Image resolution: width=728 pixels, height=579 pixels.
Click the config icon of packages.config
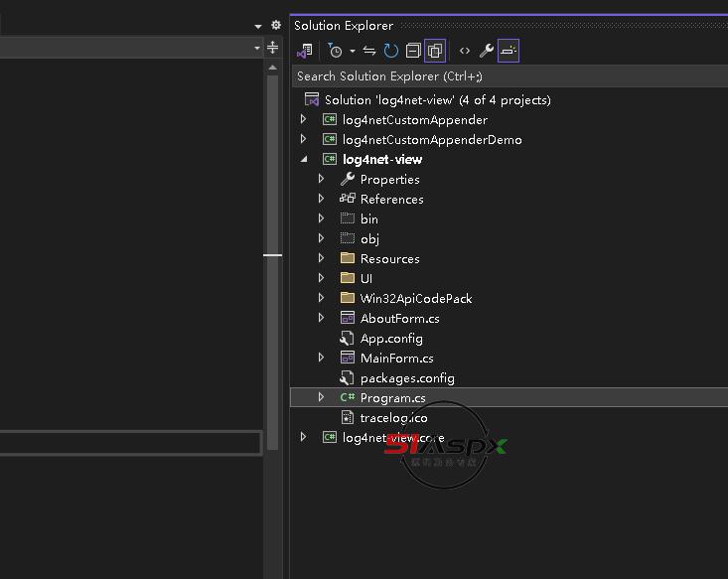point(347,378)
